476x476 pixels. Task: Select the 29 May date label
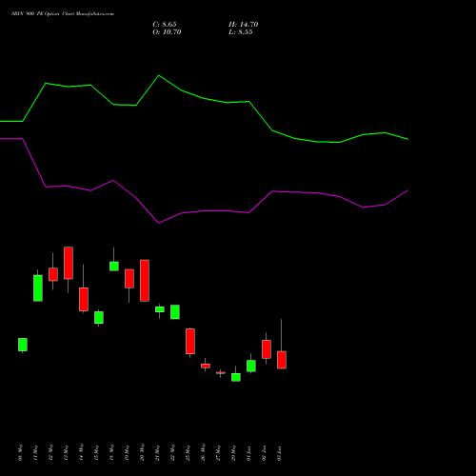point(233,452)
